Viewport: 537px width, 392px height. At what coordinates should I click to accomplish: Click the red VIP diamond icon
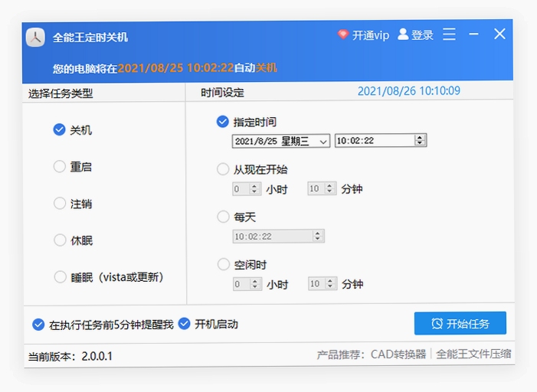tap(343, 34)
